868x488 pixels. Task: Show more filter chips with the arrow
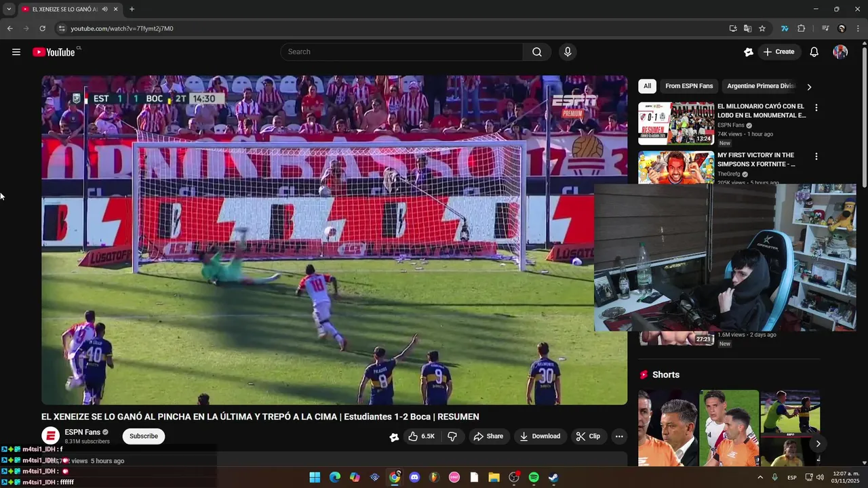click(809, 87)
